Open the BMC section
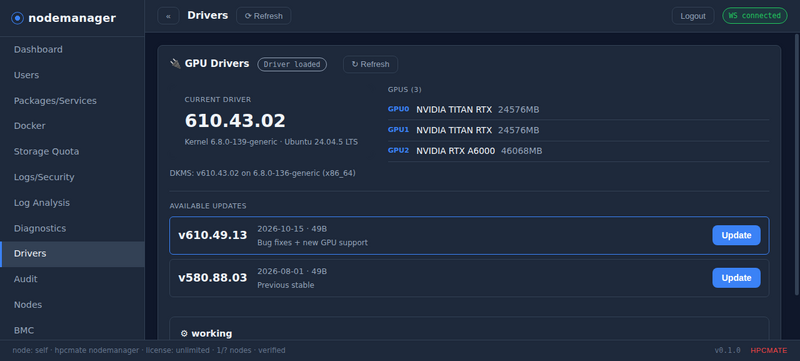800x361 pixels. [x=72, y=330]
